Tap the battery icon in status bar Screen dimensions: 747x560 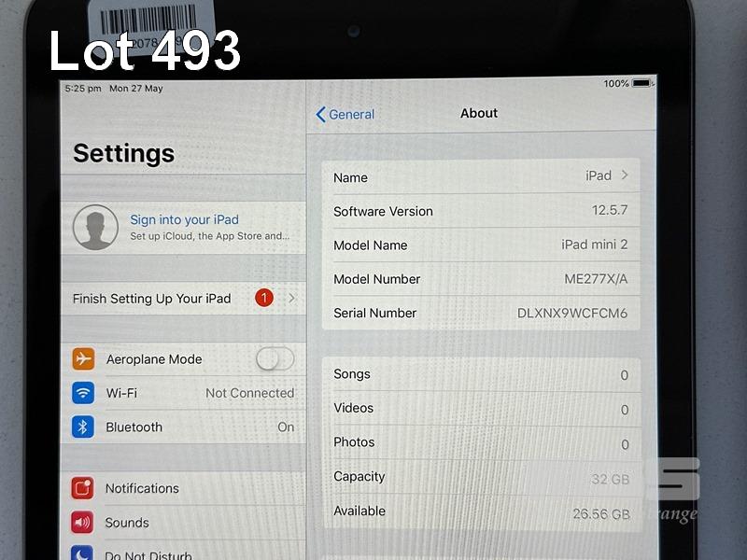[642, 84]
